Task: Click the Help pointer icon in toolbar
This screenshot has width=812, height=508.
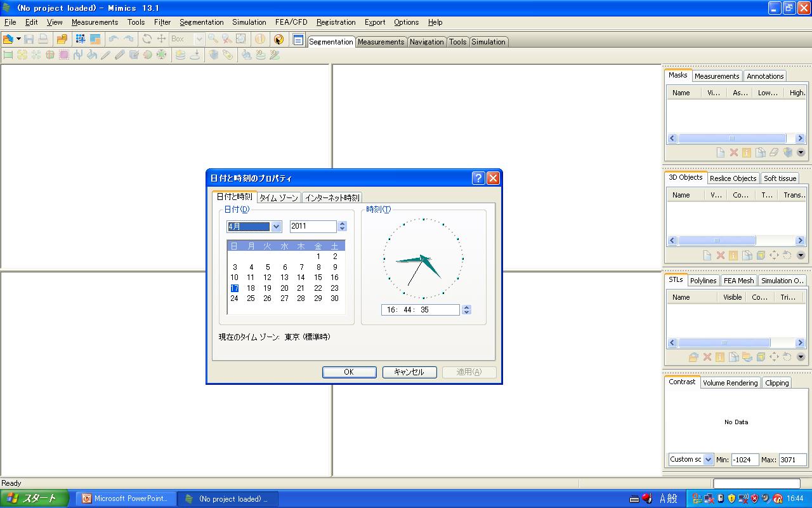Action: pos(279,39)
